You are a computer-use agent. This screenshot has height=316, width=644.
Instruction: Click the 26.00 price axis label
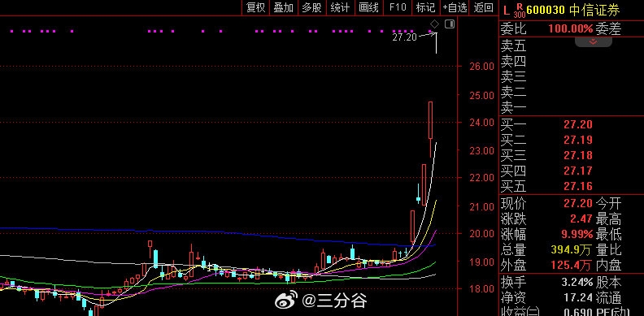[x=481, y=66]
